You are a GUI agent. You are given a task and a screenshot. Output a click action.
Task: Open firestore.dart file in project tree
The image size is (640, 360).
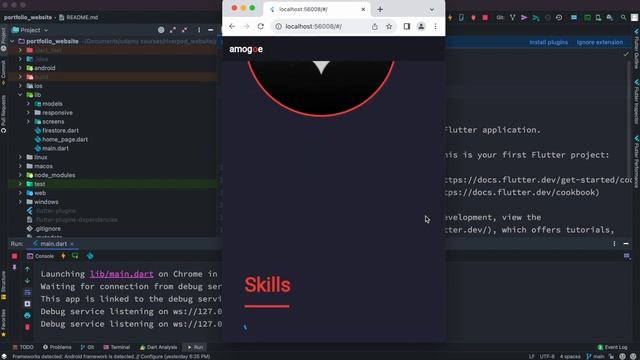tap(60, 131)
